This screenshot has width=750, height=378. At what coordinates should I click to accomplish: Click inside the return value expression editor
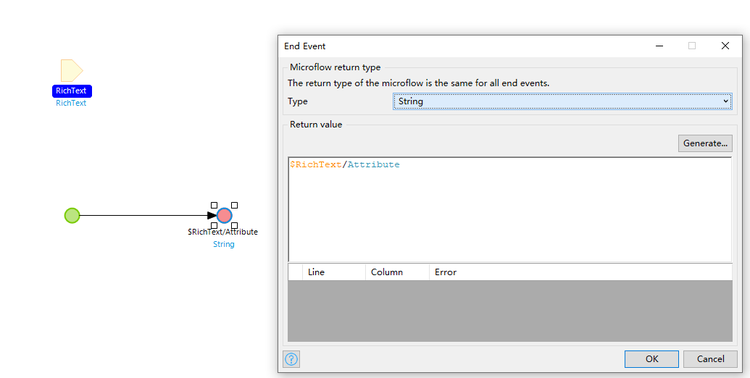pos(510,210)
